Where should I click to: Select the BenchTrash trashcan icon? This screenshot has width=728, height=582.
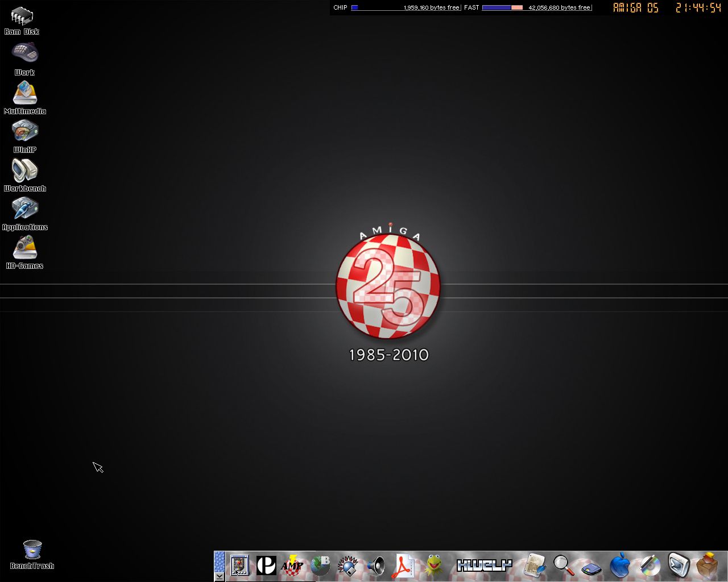[32, 555]
